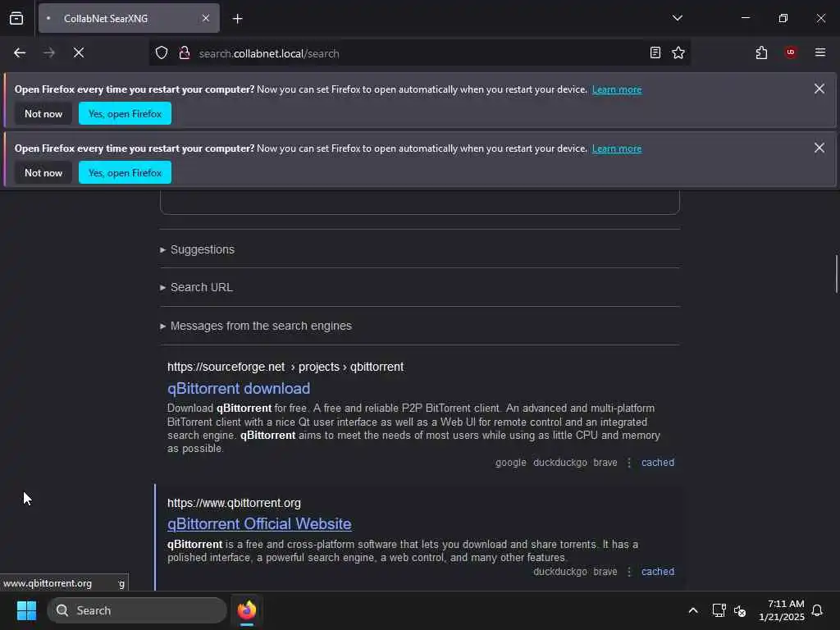Open Firefox View tab list icon
This screenshot has height=630, width=840.
click(16, 18)
